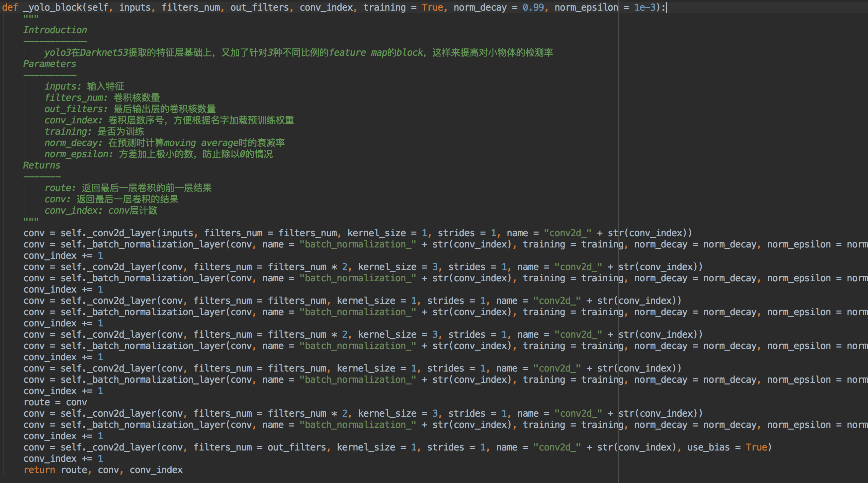Click "inputs" argument in the first _conv2d_layer call

pyautogui.click(x=178, y=233)
